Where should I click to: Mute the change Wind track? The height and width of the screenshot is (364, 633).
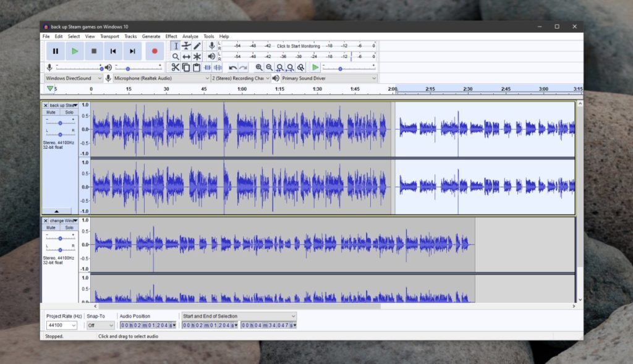(x=51, y=227)
